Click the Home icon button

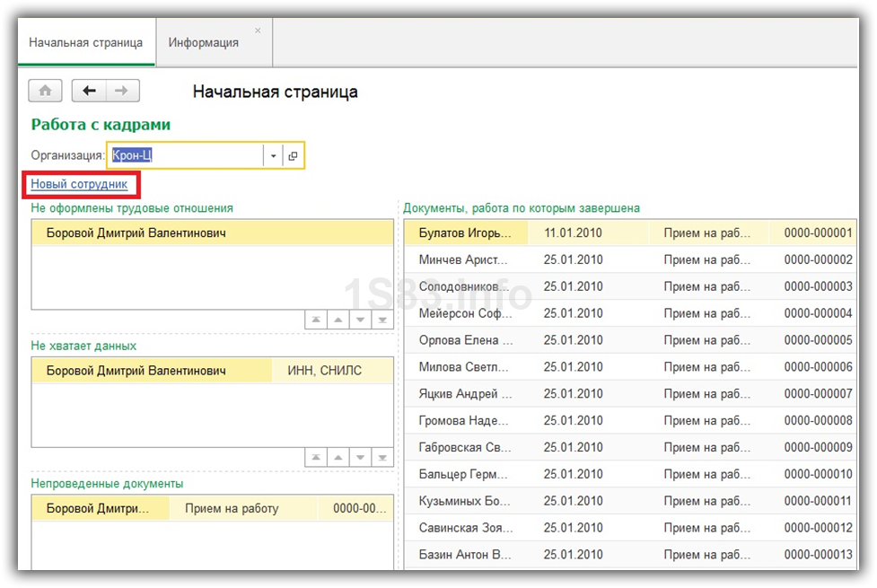pos(46,91)
